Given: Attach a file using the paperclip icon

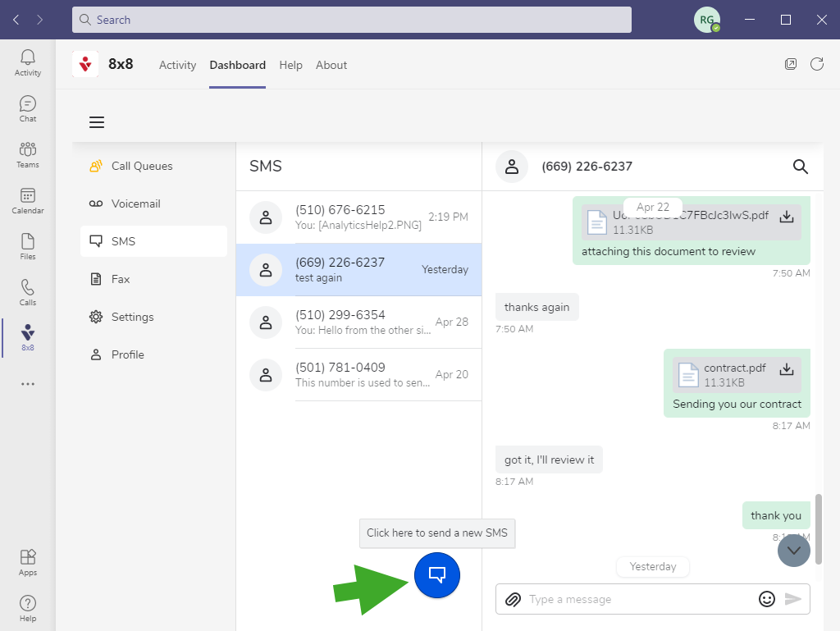Looking at the screenshot, I should (x=513, y=599).
